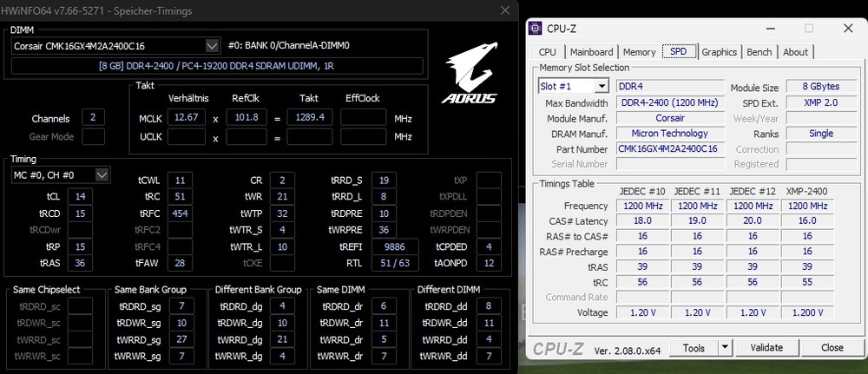Minimize the CPU-Z window
The height and width of the screenshot is (374, 868).
click(769, 29)
